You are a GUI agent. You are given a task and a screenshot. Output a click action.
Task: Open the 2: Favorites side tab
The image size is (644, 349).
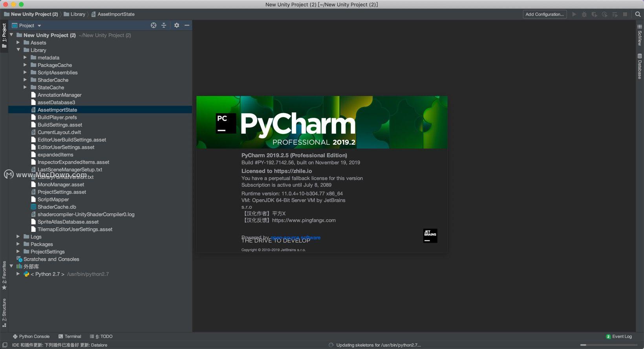pos(4,275)
